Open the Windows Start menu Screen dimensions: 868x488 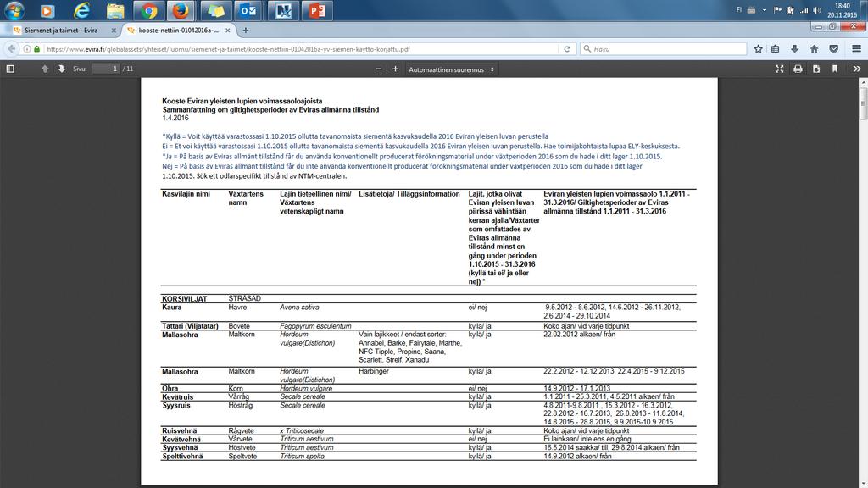coord(14,10)
